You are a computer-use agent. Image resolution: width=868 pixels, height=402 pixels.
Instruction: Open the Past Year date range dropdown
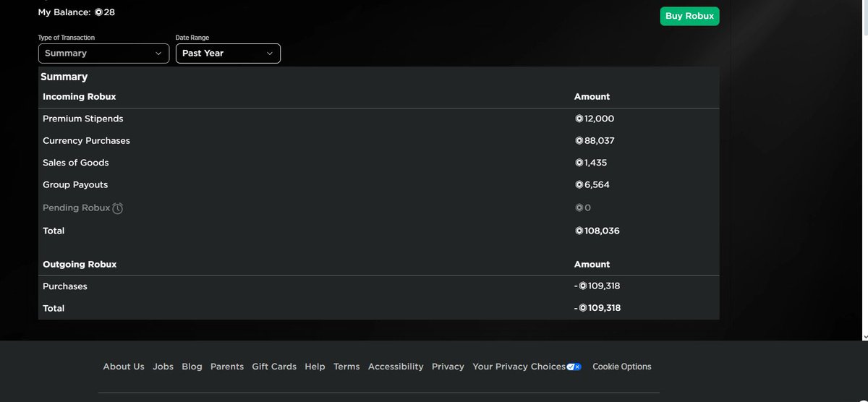tap(228, 54)
